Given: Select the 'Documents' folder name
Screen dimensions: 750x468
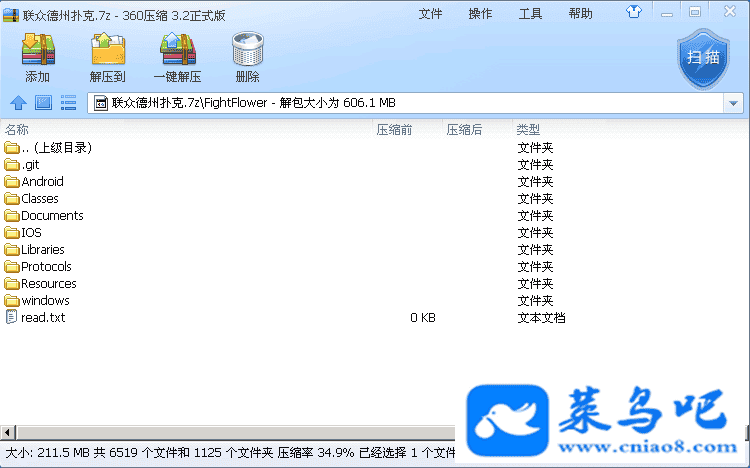Looking at the screenshot, I should click(53, 216).
